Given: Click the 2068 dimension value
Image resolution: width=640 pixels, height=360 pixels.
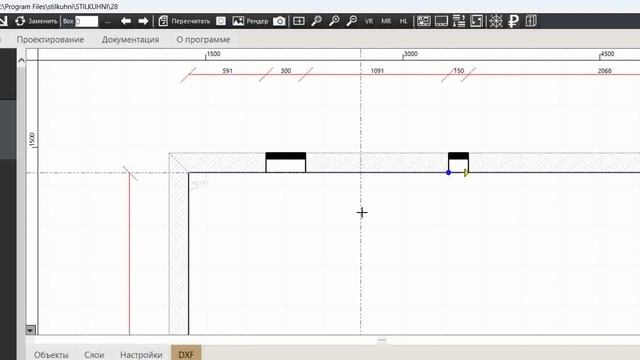Looking at the screenshot, I should (x=604, y=71).
